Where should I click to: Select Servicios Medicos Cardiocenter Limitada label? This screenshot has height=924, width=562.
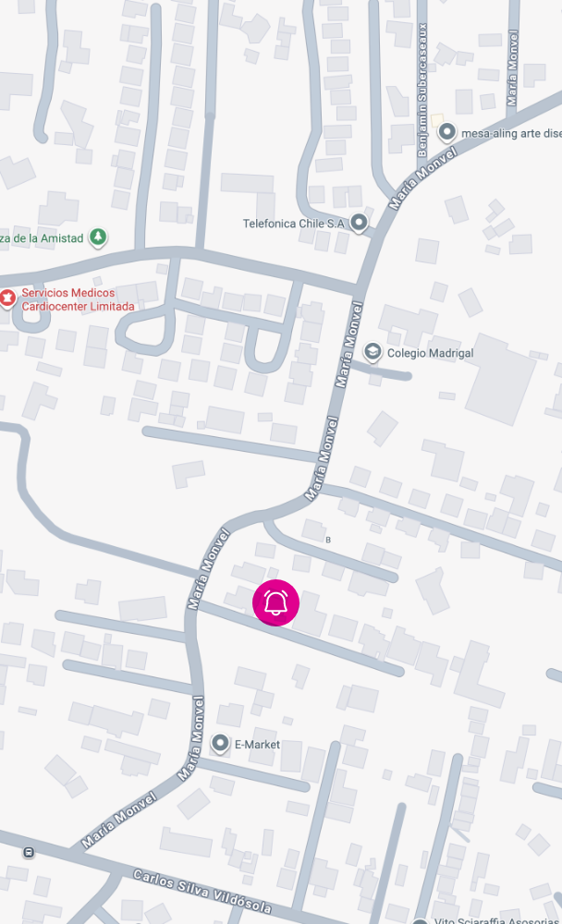coord(78,299)
